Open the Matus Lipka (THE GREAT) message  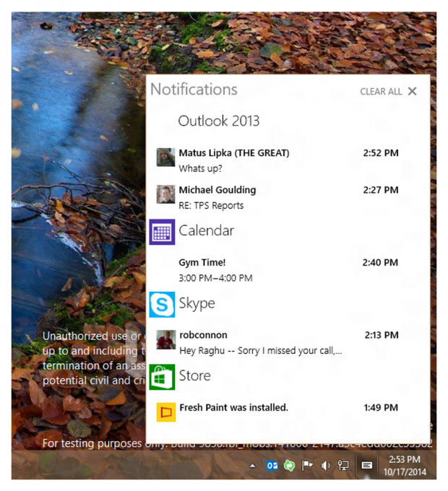(x=234, y=153)
